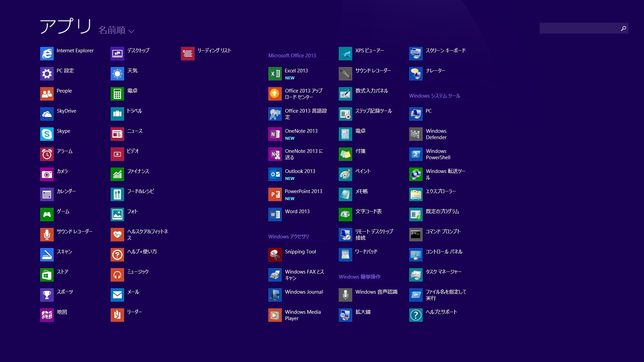This screenshot has height=362, width=644.
Task: Open OneNote 2013 に送る label
Action: point(304,154)
